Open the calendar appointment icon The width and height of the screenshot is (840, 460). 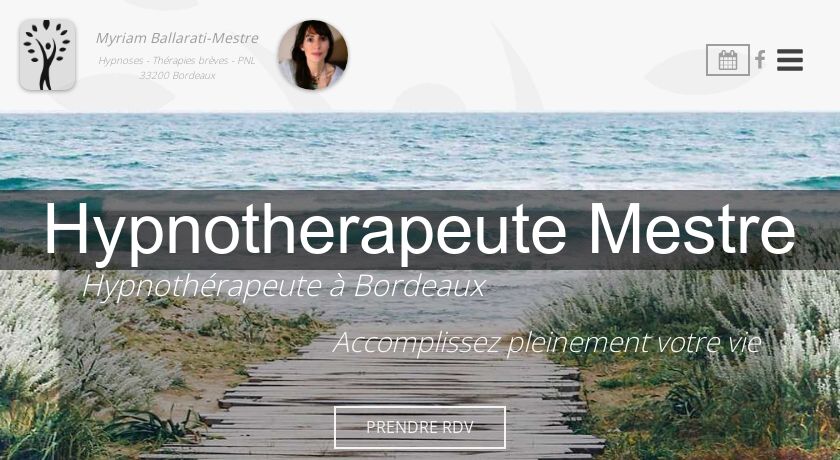728,60
